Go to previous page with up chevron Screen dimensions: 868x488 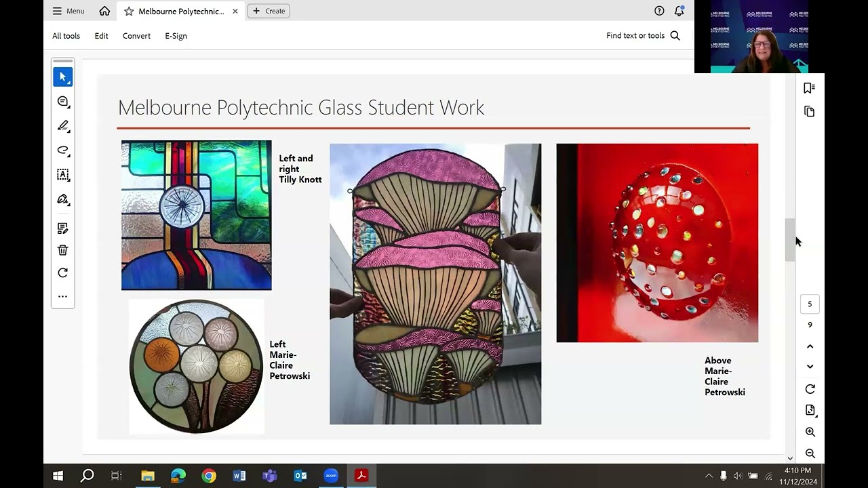tap(810, 346)
